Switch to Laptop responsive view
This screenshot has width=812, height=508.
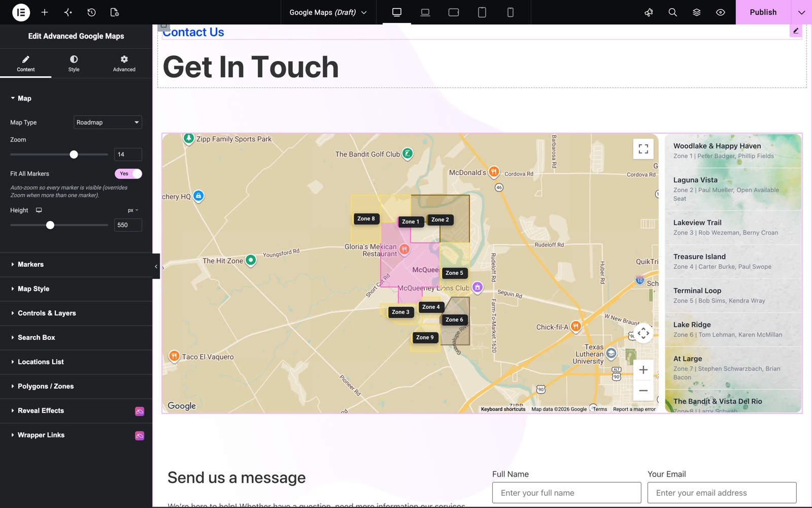pos(425,12)
